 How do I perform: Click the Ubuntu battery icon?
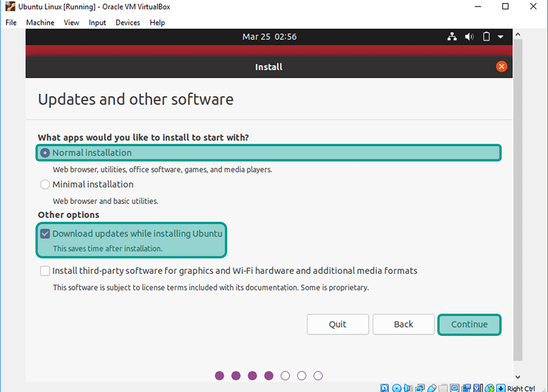pyautogui.click(x=486, y=36)
